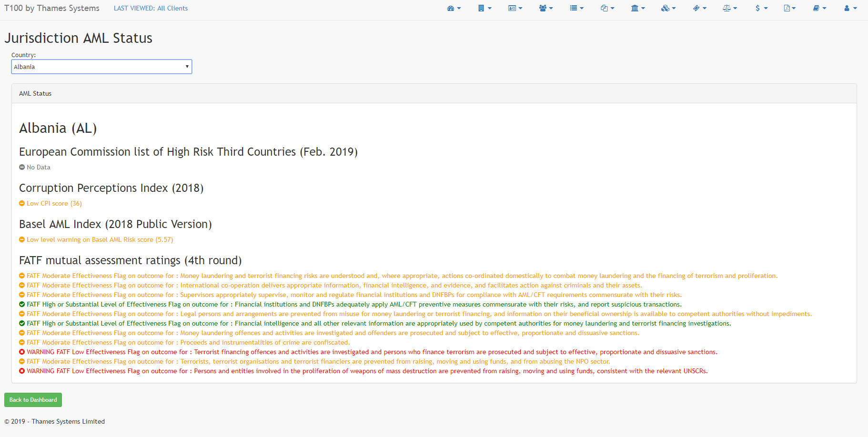Open the ID card icon menu
This screenshot has height=437, width=868.
point(515,8)
